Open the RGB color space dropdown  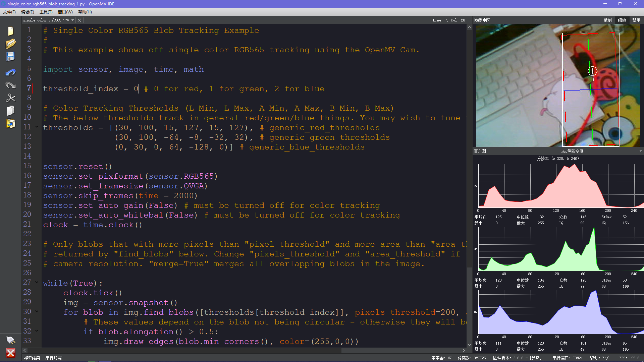(641, 151)
